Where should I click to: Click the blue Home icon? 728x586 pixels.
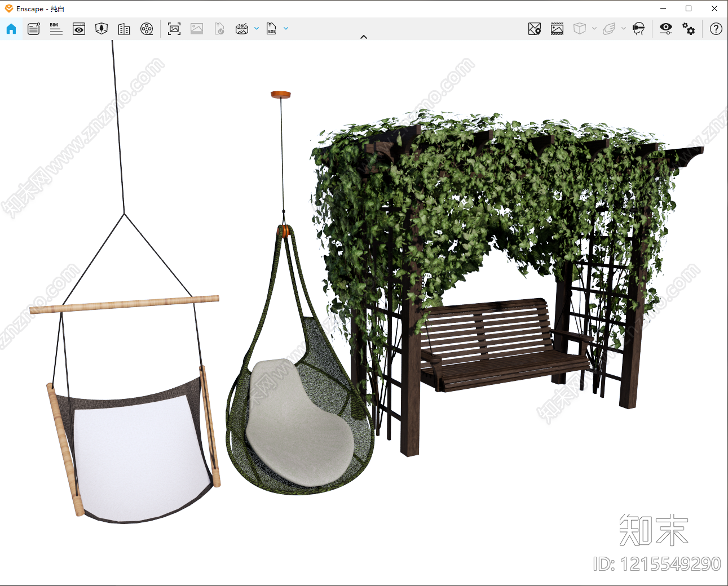[11, 29]
